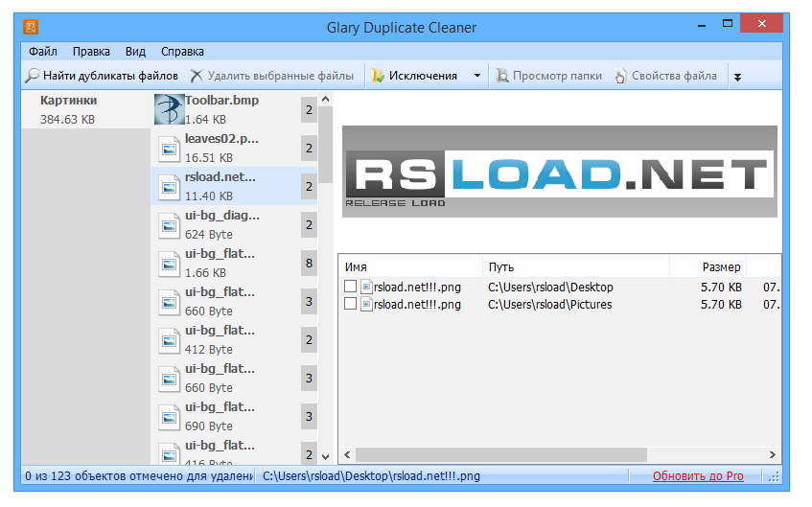Click the status bar file path text

(371, 476)
